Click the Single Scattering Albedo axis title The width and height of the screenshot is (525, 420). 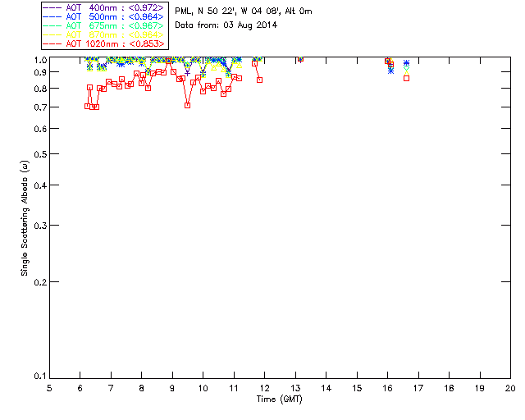coord(25,218)
